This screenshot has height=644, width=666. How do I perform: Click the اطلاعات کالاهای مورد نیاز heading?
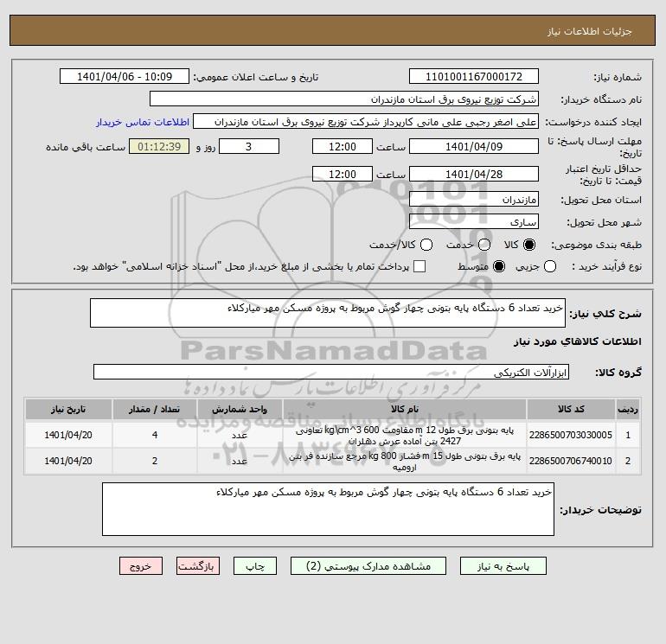577,341
